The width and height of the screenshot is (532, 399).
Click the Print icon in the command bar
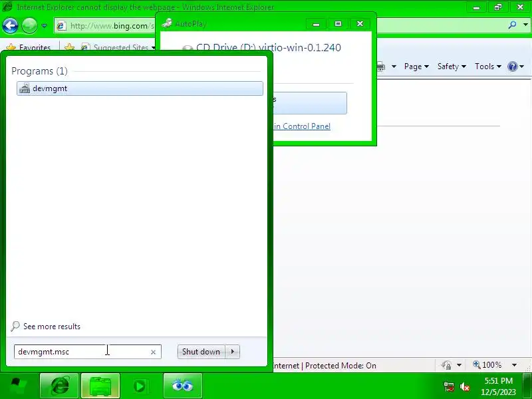pyautogui.click(x=380, y=66)
